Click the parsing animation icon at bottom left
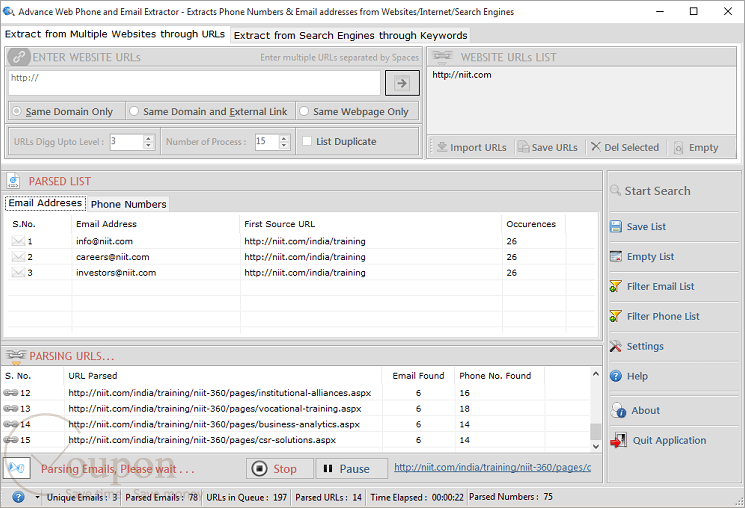Image resolution: width=745 pixels, height=508 pixels. click(17, 468)
